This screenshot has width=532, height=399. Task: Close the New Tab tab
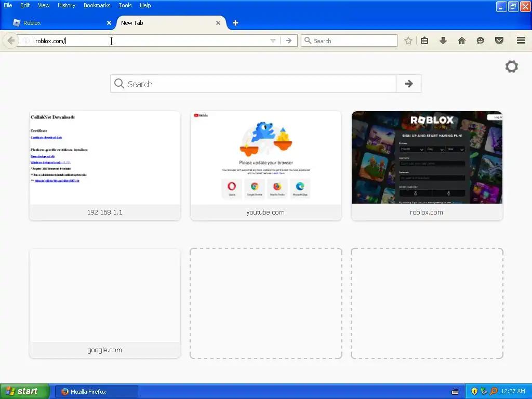click(218, 23)
